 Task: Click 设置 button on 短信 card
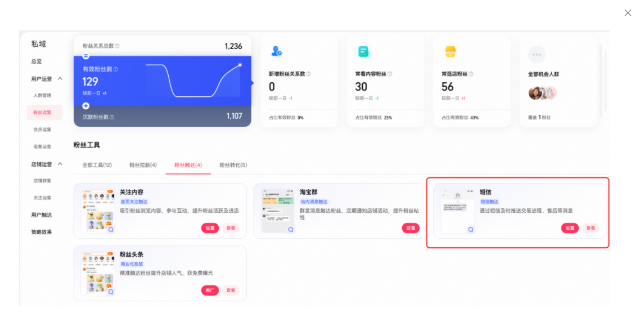(x=570, y=228)
